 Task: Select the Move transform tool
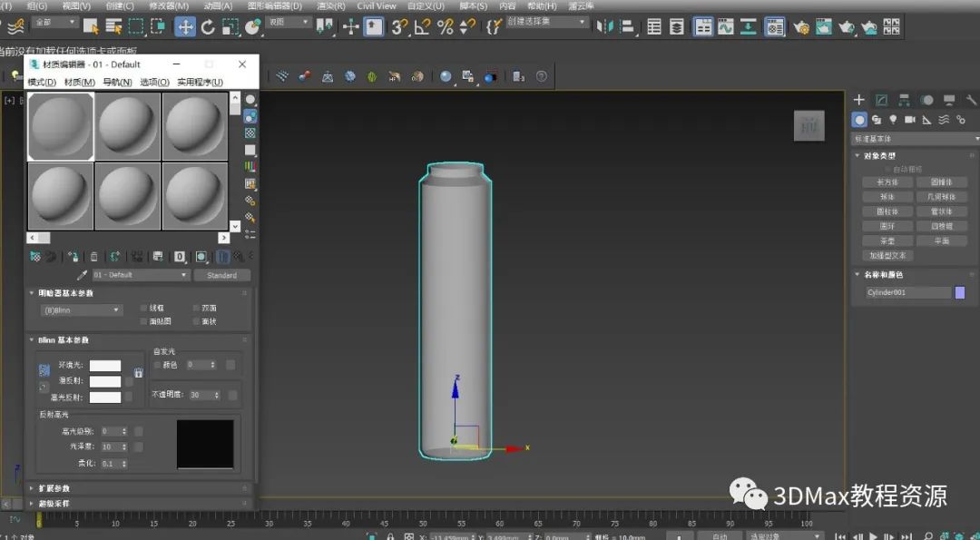point(185,26)
